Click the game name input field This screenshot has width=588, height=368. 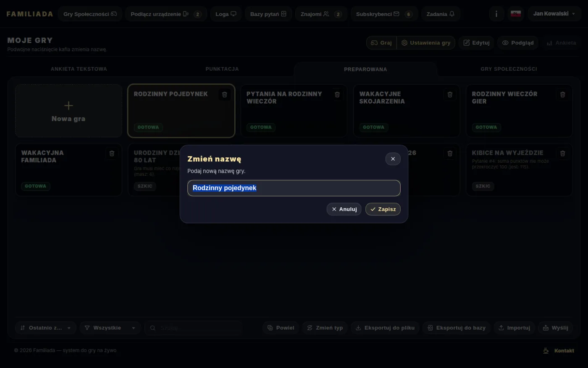click(294, 188)
